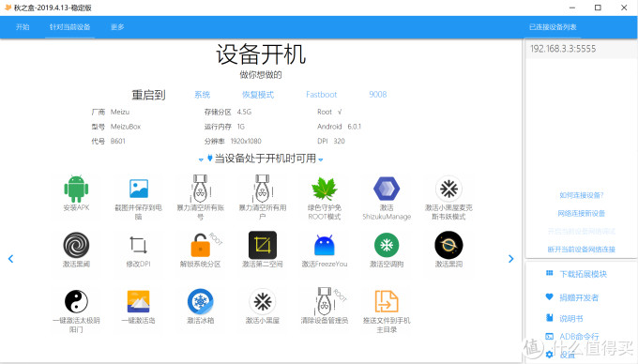
Task: Activate 冰箱 blue snowflake icon
Action: coord(201,301)
